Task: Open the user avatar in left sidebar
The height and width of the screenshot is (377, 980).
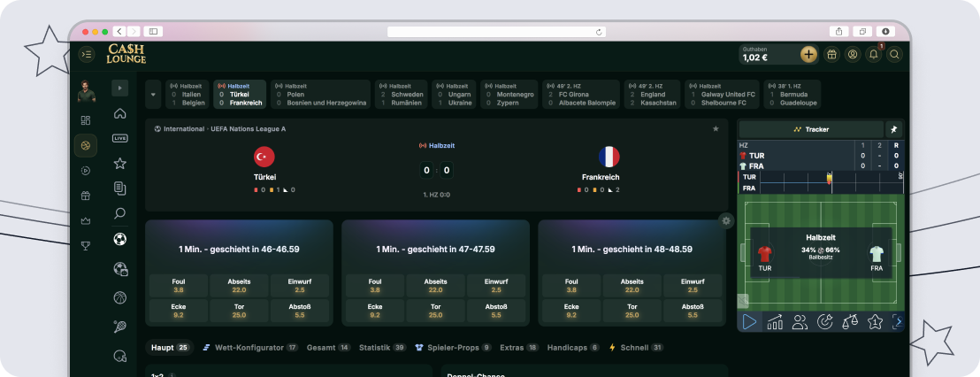Action: 87,92
